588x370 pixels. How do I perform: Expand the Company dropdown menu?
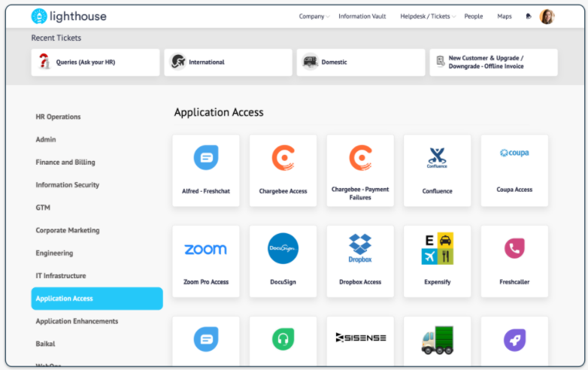point(314,17)
